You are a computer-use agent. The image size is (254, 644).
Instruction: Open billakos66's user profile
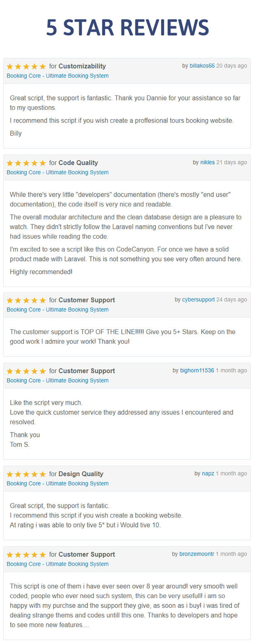(202, 66)
